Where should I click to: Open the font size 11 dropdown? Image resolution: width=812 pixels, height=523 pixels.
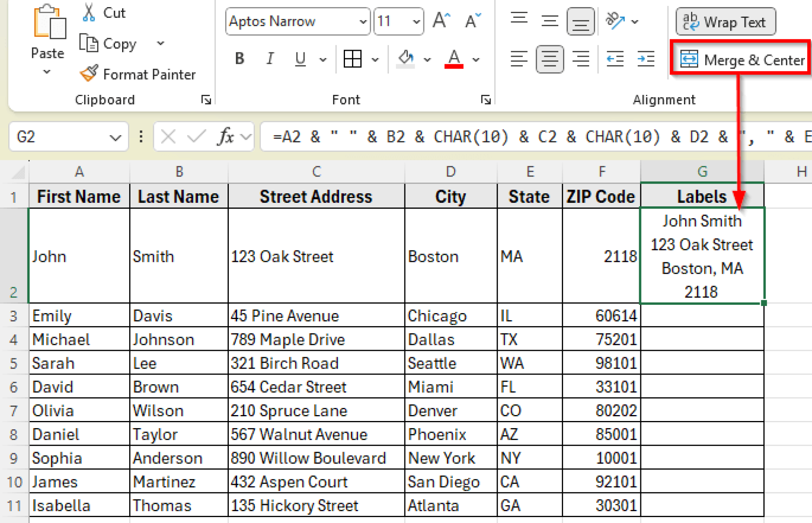point(416,21)
